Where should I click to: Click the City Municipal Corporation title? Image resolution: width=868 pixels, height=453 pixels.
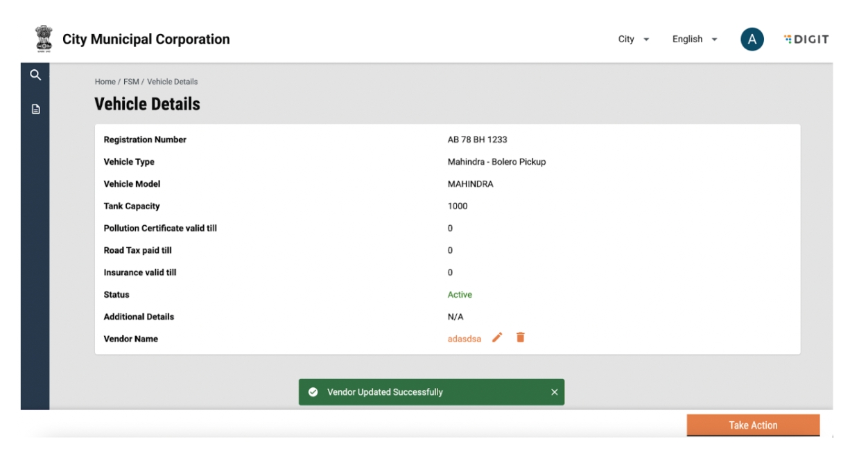(146, 39)
